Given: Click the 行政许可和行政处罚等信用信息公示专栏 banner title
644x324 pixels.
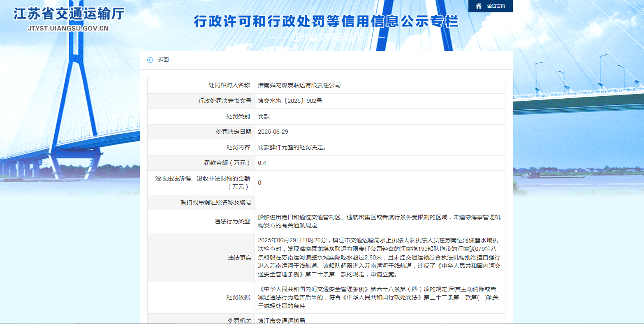Looking at the screenshot, I should (326, 21).
